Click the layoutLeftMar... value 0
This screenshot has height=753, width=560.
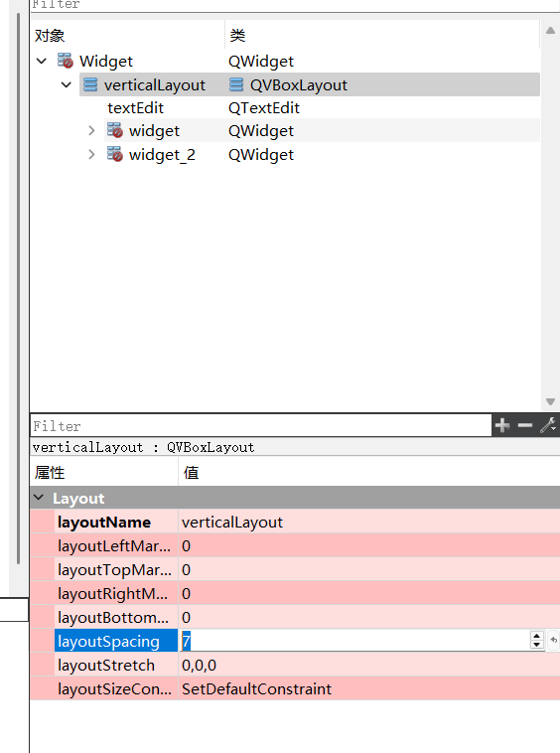point(187,546)
